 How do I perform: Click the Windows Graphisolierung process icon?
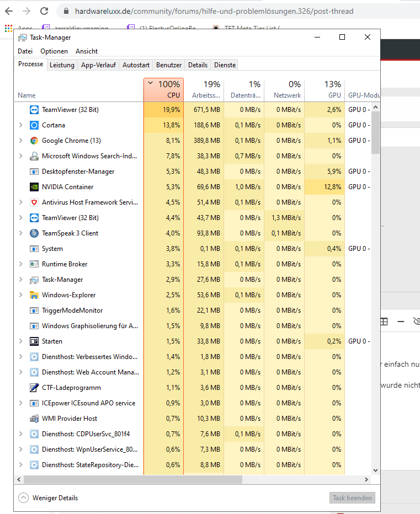point(34,326)
